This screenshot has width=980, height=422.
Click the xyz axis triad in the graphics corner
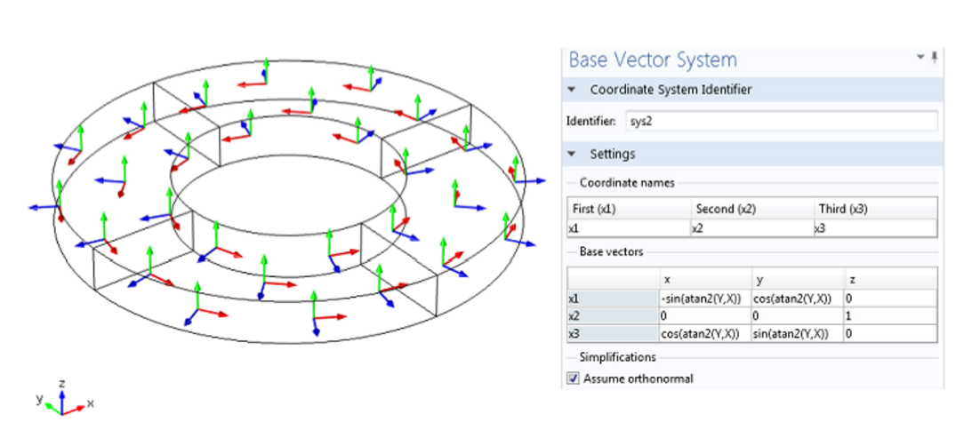click(62, 399)
